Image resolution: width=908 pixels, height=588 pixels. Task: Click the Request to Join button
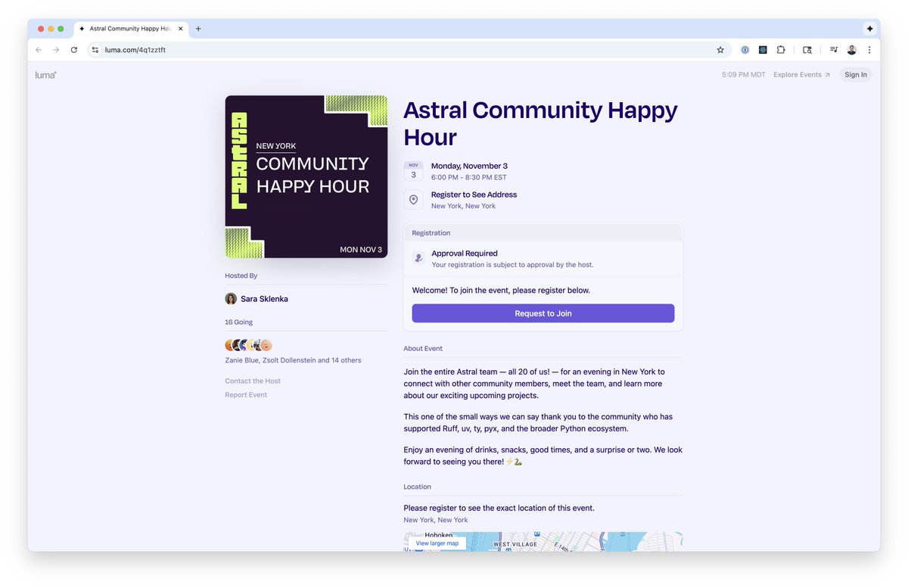click(543, 313)
